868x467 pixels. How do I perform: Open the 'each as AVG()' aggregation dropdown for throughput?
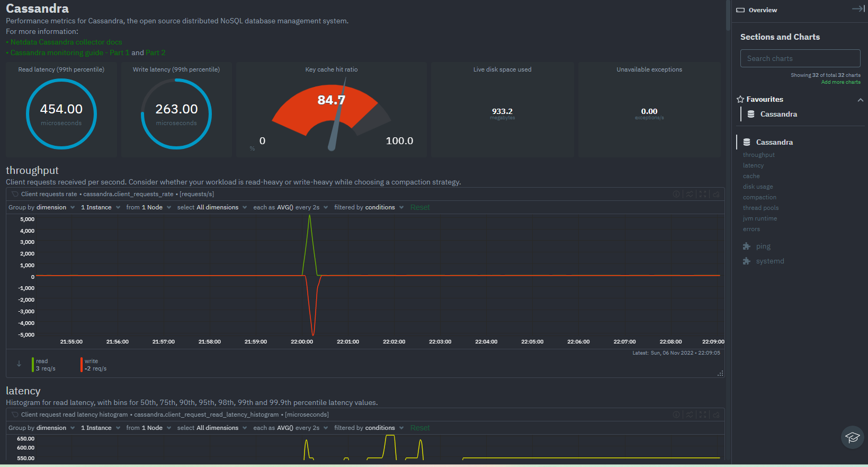(x=290, y=207)
